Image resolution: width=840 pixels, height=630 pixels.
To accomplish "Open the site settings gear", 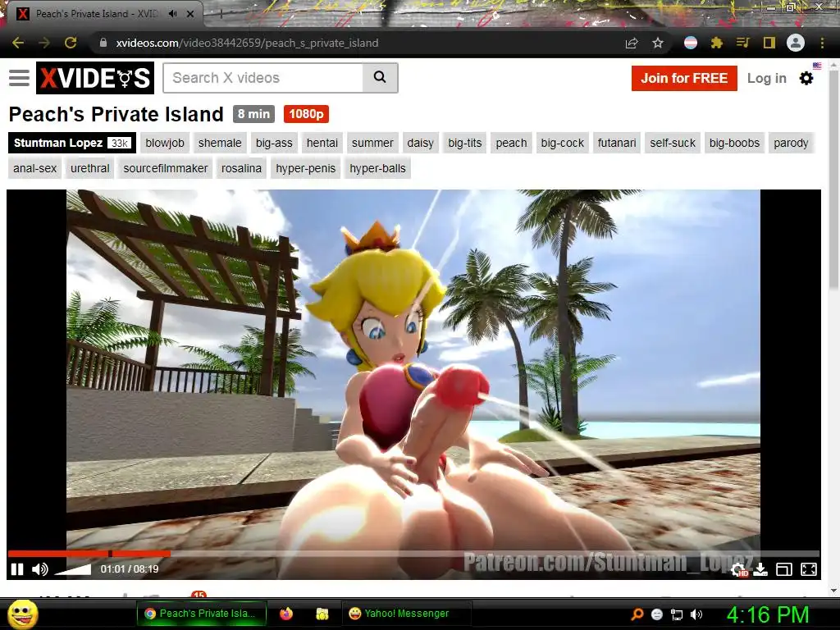I will pyautogui.click(x=806, y=78).
